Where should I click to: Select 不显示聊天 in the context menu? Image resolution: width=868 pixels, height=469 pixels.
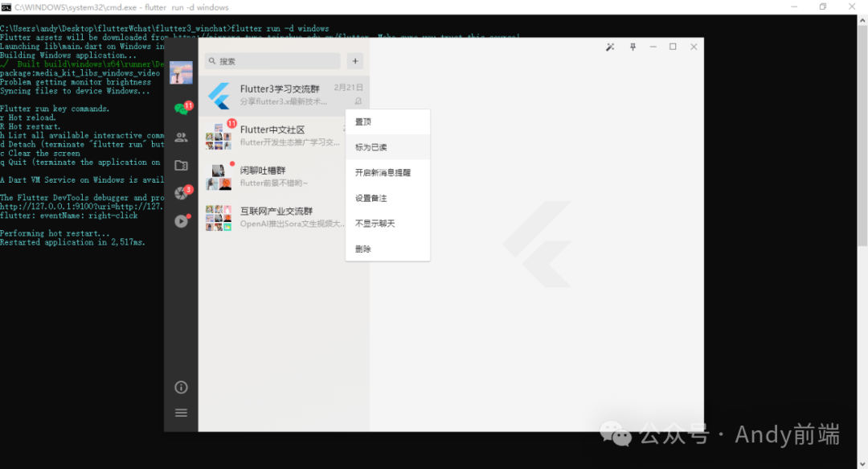(x=387, y=224)
